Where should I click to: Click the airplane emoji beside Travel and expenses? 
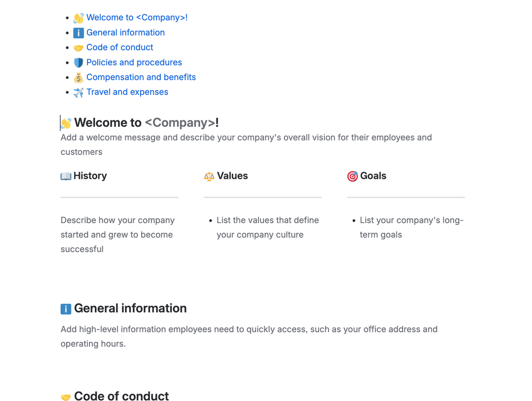[78, 93]
